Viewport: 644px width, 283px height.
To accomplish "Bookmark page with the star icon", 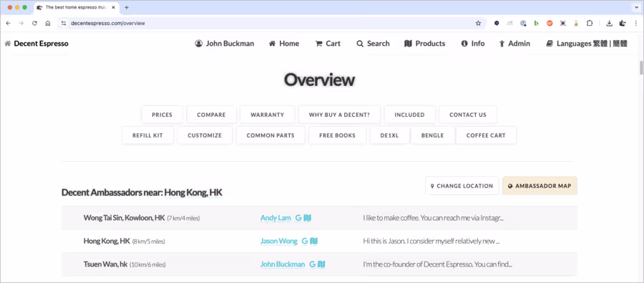I will click(x=478, y=24).
